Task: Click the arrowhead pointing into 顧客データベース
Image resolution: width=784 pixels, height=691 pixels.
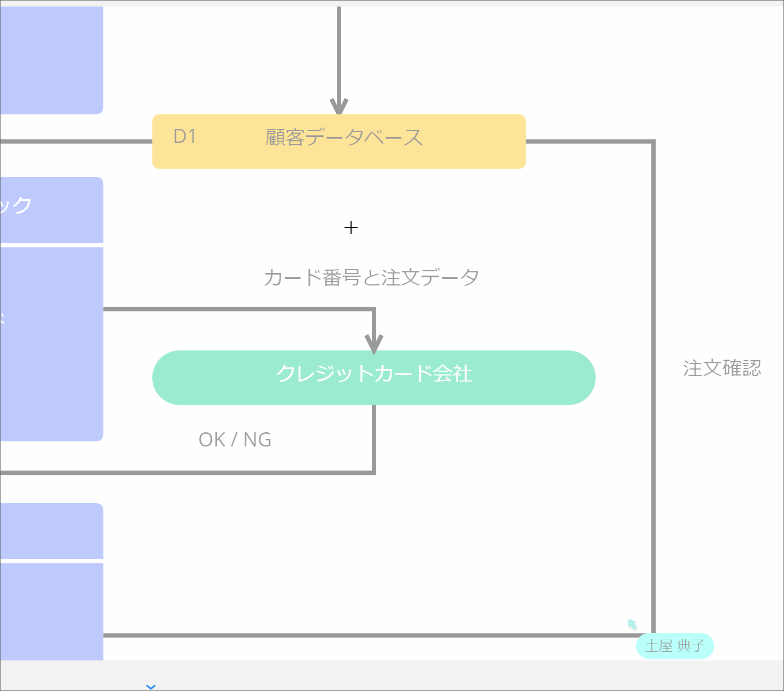Action: point(339,105)
